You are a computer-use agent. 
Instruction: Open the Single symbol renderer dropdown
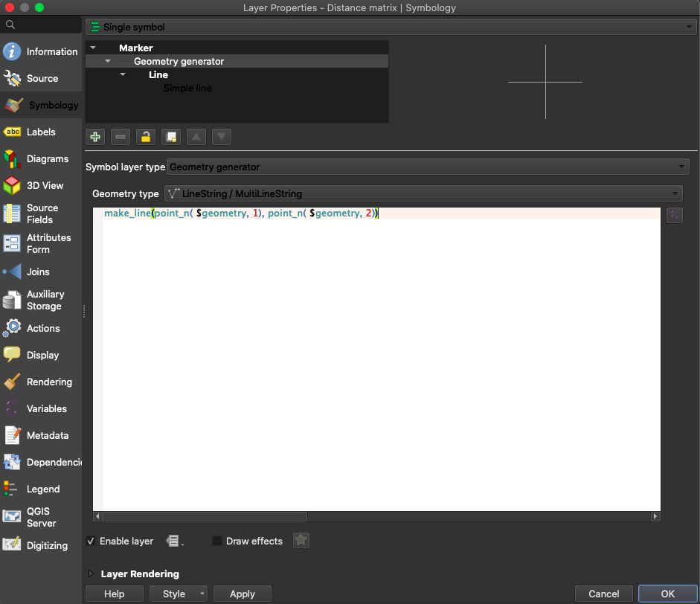390,27
